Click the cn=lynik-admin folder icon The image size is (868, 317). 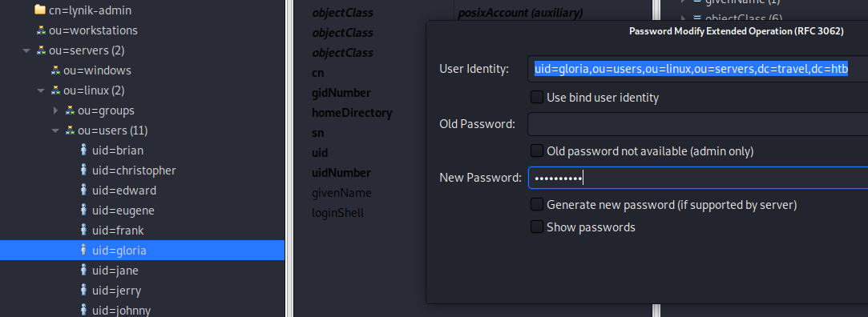39,10
